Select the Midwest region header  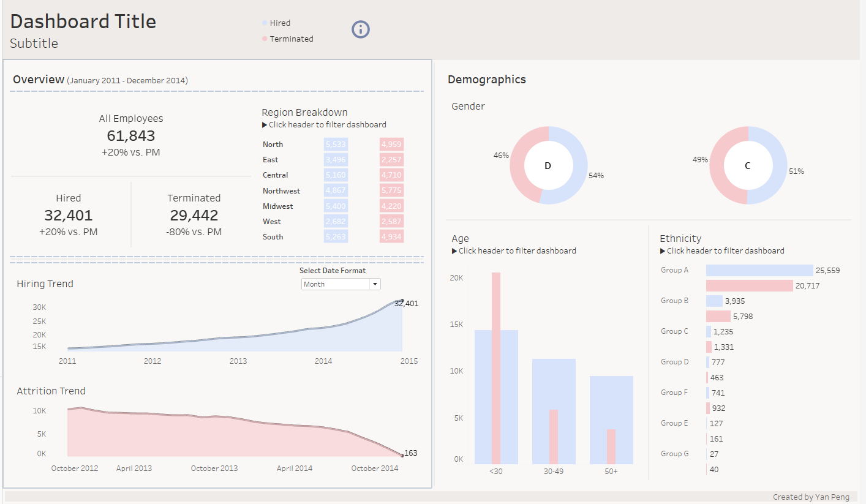(x=278, y=206)
